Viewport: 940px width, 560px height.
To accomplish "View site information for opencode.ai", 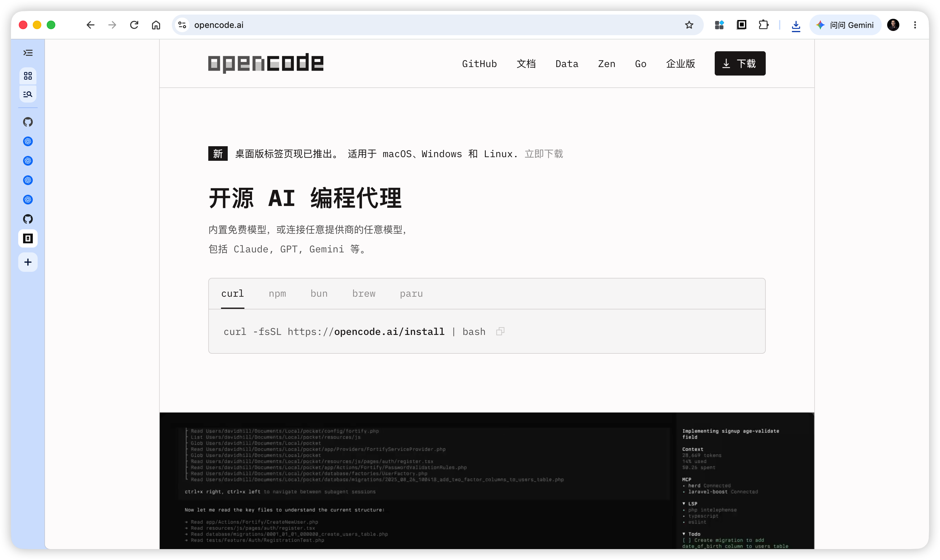I will [182, 25].
